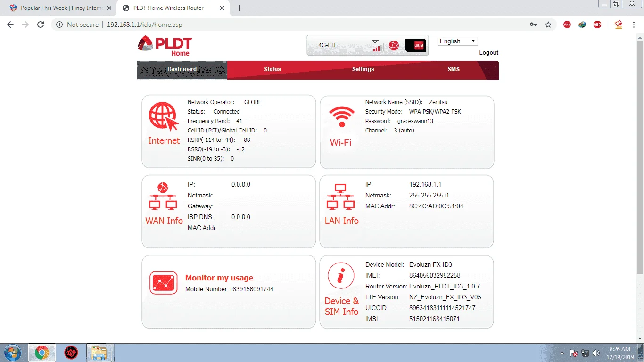This screenshot has width=644, height=362.
Task: Click the saved password key icon
Action: coord(533,25)
